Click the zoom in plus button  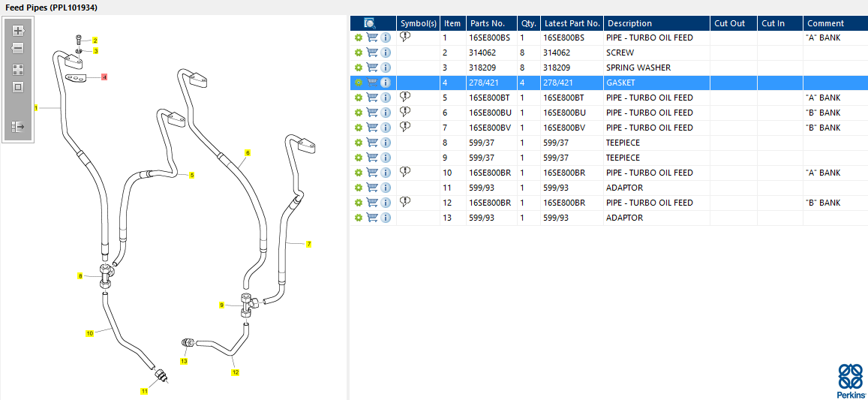[x=18, y=32]
